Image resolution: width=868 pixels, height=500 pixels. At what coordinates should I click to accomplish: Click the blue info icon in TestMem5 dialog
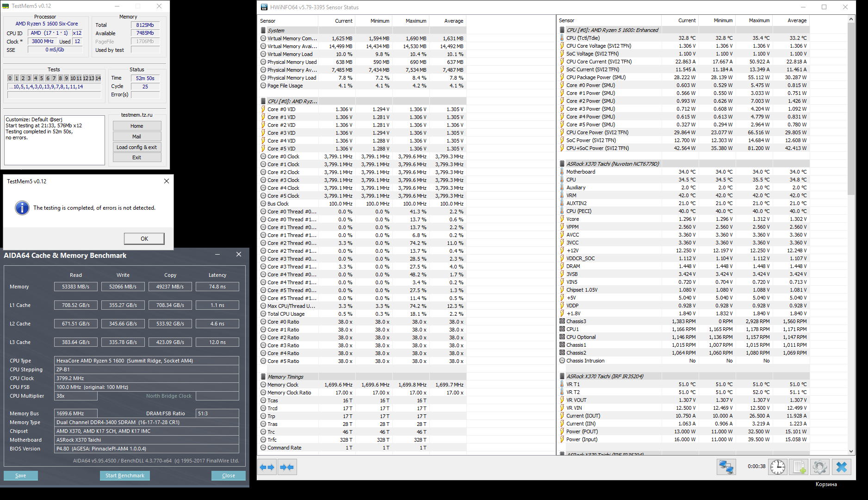pos(22,208)
